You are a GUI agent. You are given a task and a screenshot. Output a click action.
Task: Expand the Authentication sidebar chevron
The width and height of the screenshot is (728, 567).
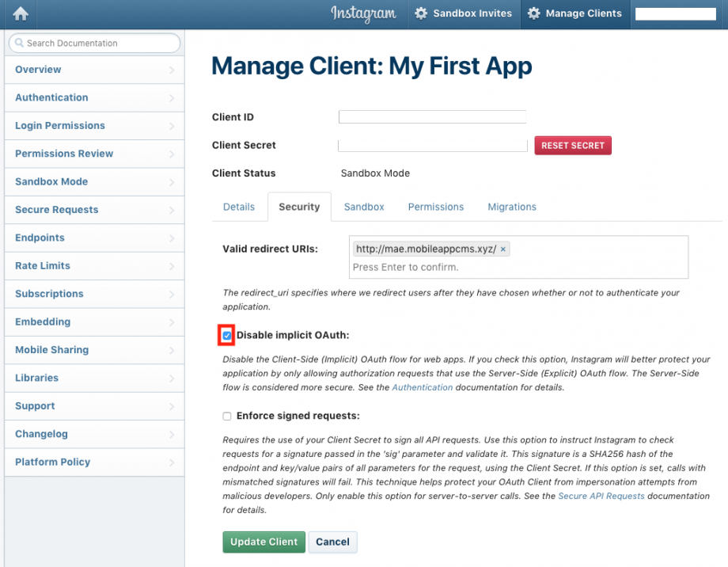(x=172, y=98)
